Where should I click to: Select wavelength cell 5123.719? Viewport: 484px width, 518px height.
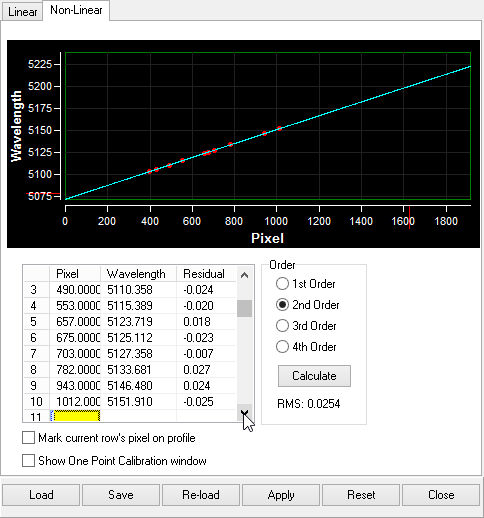click(138, 322)
